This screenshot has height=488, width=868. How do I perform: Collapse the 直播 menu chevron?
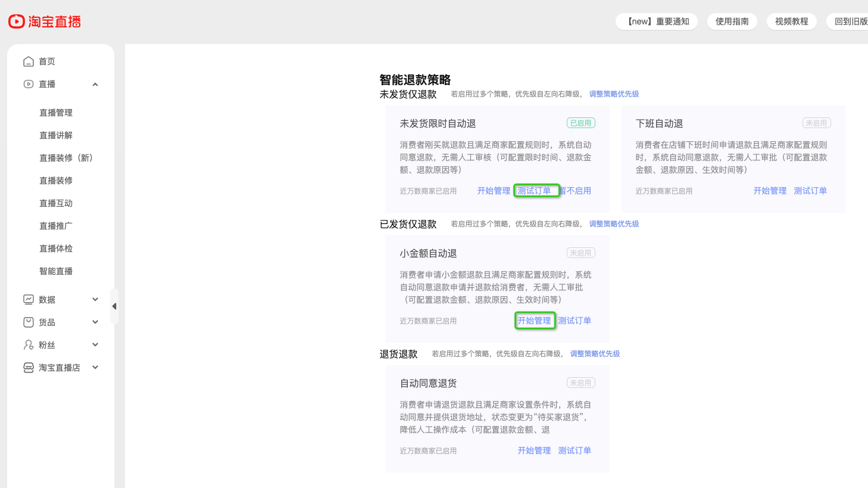pos(95,84)
